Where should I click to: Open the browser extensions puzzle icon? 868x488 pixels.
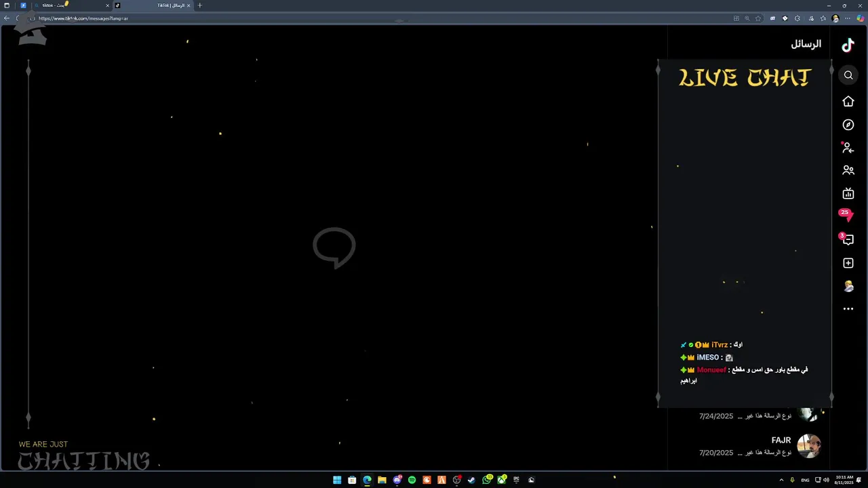point(797,18)
